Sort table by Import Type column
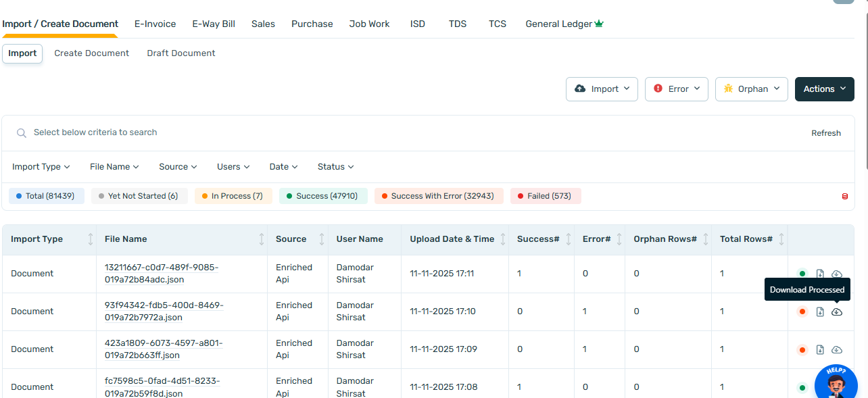Viewport: 868px width, 398px height. coord(91,239)
